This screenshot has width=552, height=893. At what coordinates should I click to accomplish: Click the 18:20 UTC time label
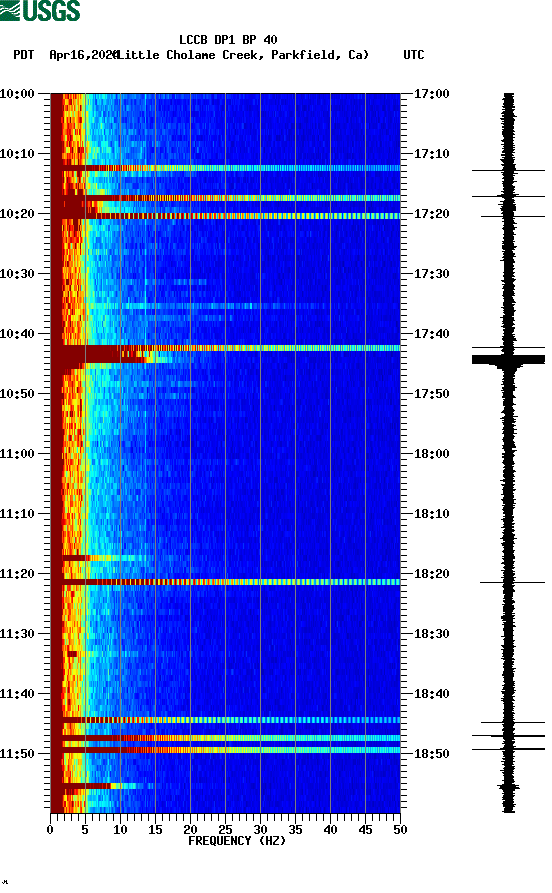pos(431,574)
